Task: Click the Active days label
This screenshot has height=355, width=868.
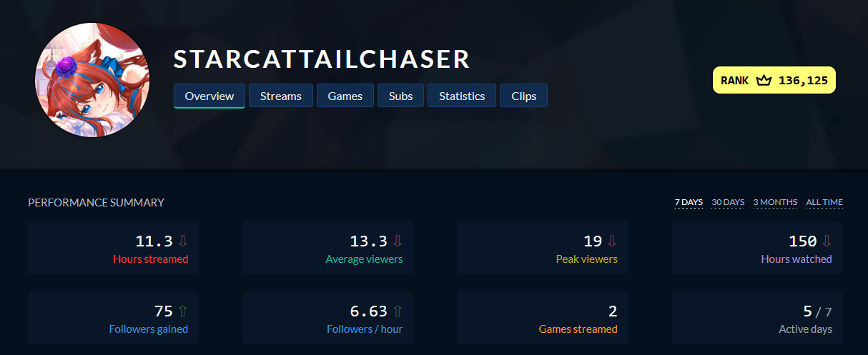Action: 805,329
